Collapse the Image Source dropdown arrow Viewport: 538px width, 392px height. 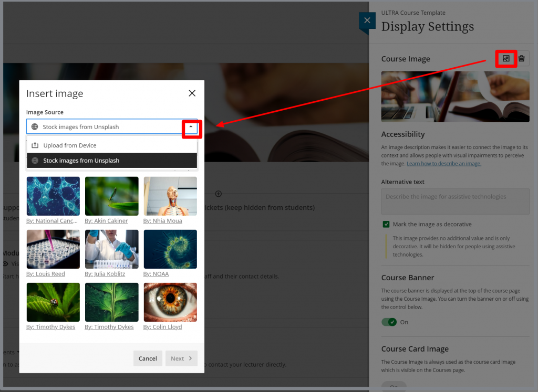coord(191,127)
